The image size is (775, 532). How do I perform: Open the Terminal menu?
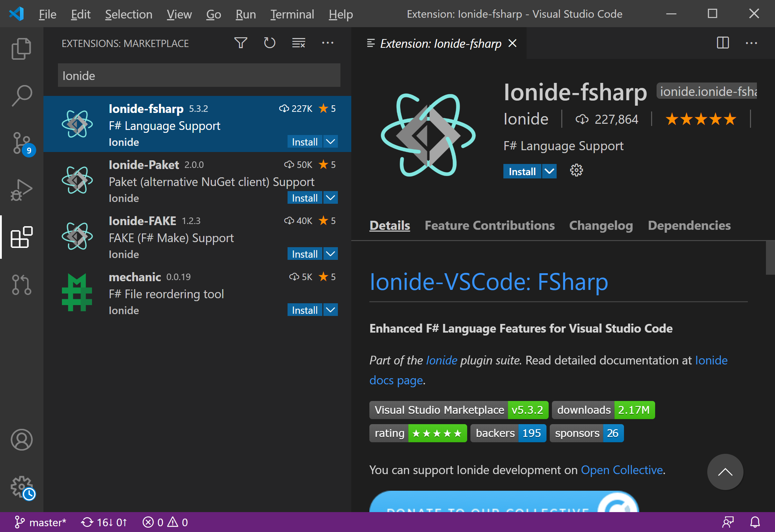tap(292, 14)
